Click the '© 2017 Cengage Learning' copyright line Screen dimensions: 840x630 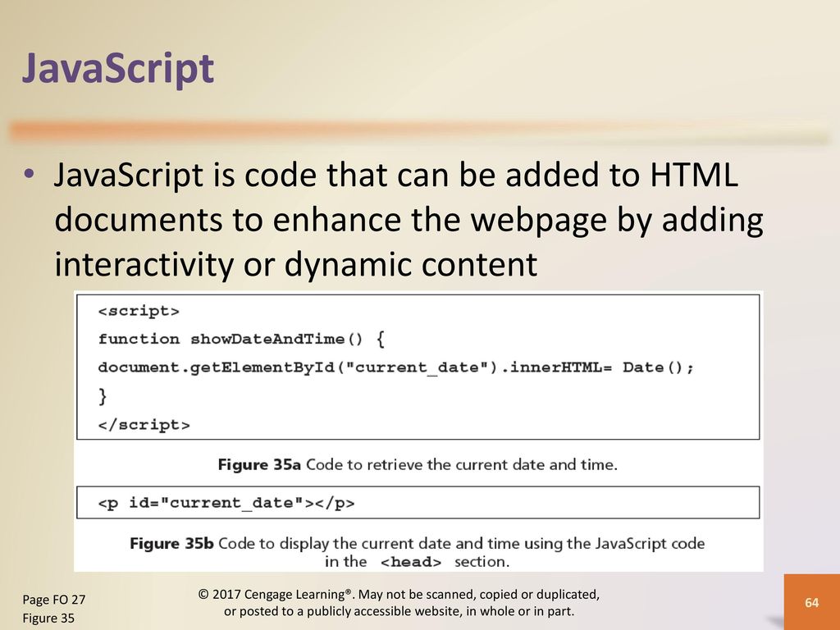(399, 594)
